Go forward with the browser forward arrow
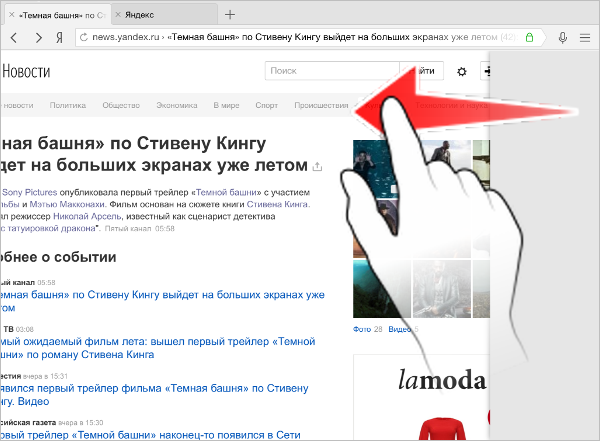This screenshot has width=600, height=441. tap(38, 38)
